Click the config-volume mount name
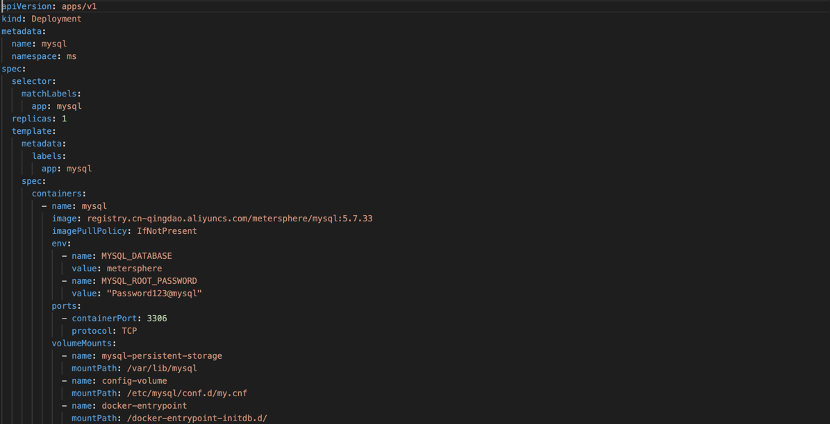This screenshot has height=424, width=830. (x=134, y=381)
